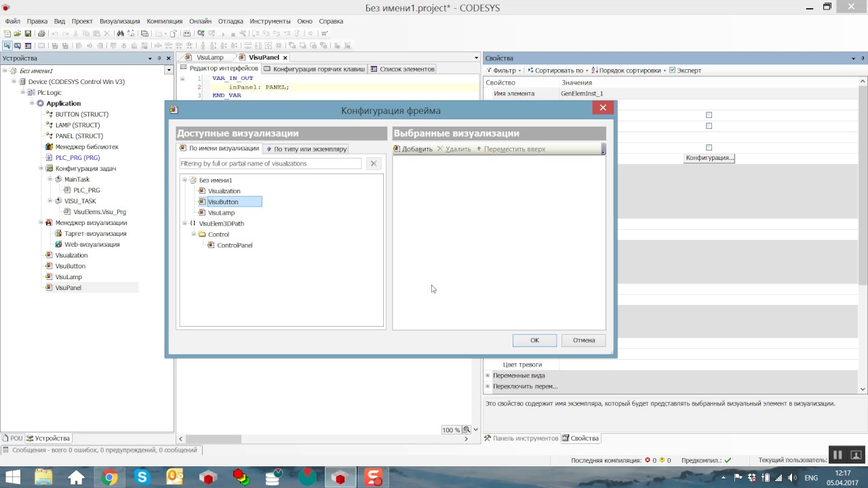
Task: Switch to Панель инструментов tab
Action: pos(521,439)
